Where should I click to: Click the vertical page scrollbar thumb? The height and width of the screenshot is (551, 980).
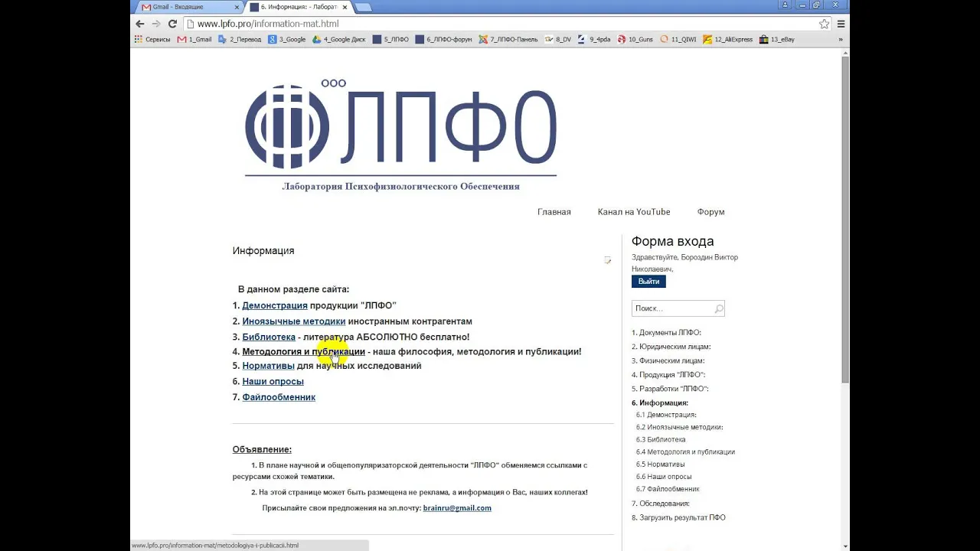[845, 218]
